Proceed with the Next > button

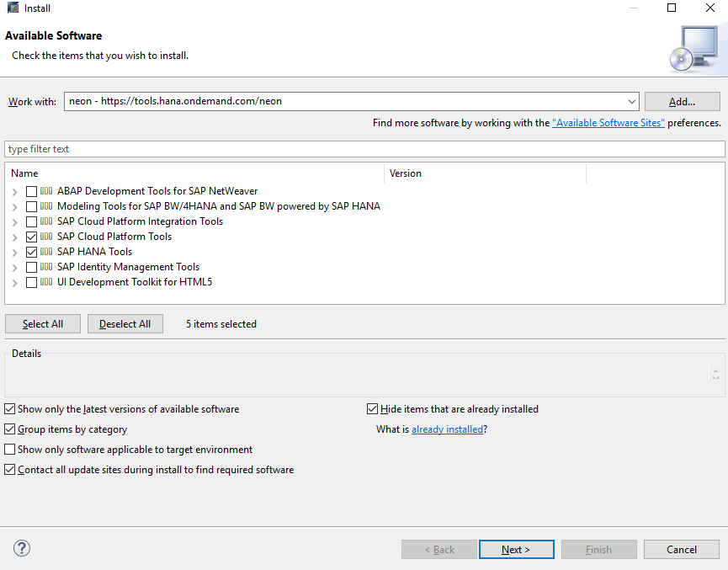[516, 550]
